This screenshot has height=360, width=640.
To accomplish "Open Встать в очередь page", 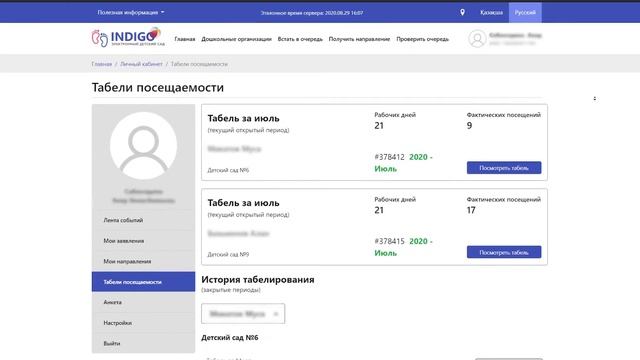I will click(300, 39).
